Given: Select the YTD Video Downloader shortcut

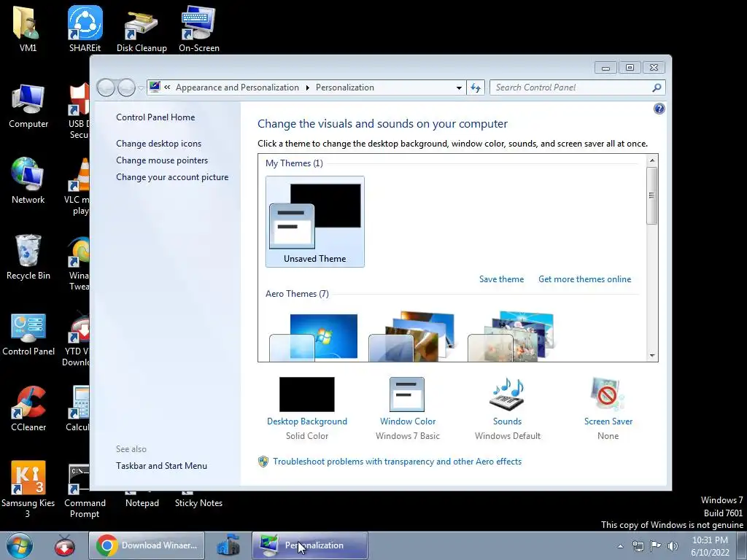Looking at the screenshot, I should pyautogui.click(x=76, y=338).
